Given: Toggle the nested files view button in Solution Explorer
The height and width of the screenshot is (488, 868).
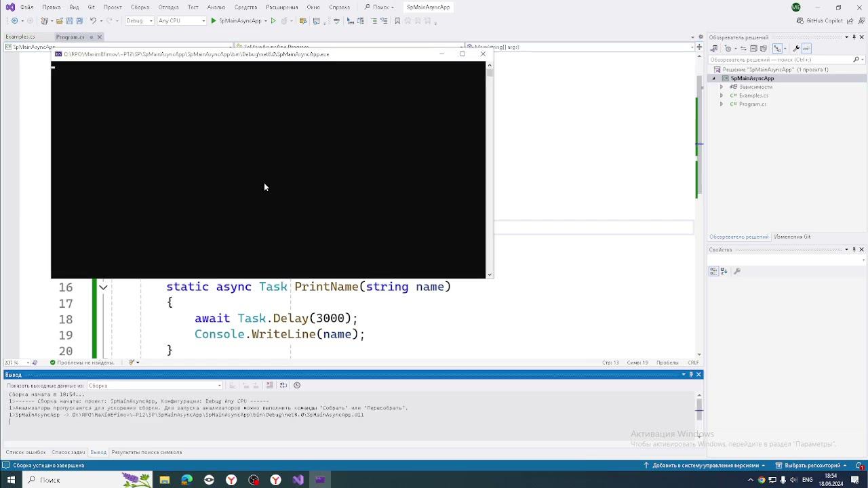Looking at the screenshot, I should pos(777,49).
